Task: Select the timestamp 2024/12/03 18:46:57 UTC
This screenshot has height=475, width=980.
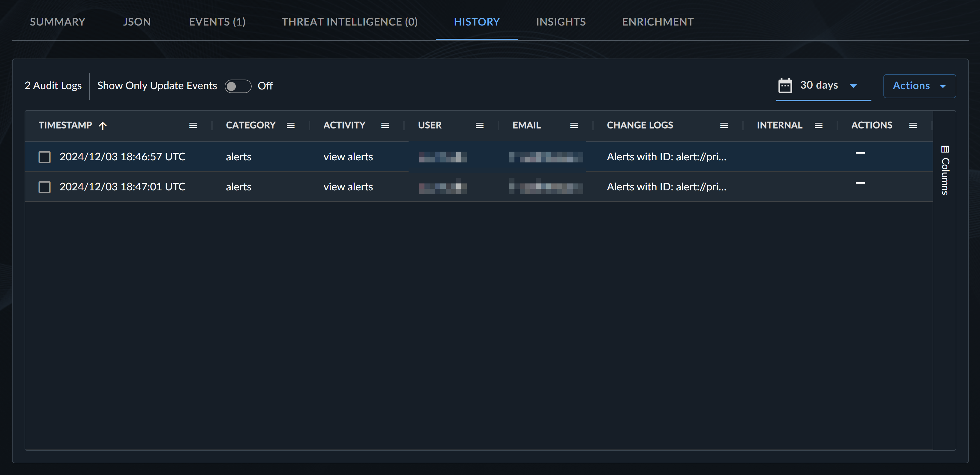Action: tap(122, 156)
